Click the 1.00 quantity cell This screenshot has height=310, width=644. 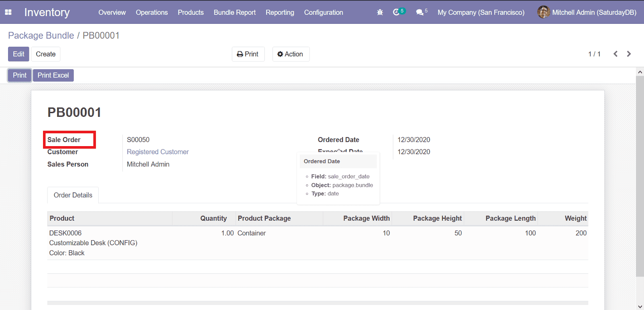click(x=227, y=233)
